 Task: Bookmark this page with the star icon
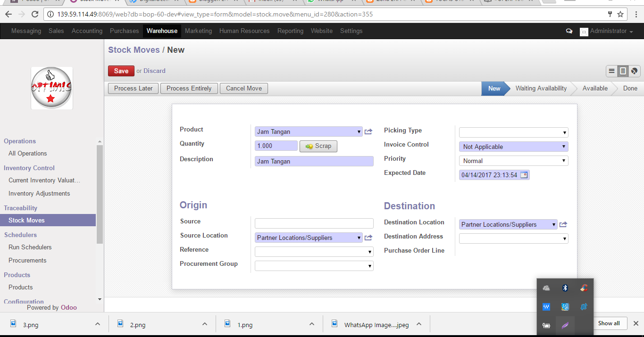(x=620, y=14)
